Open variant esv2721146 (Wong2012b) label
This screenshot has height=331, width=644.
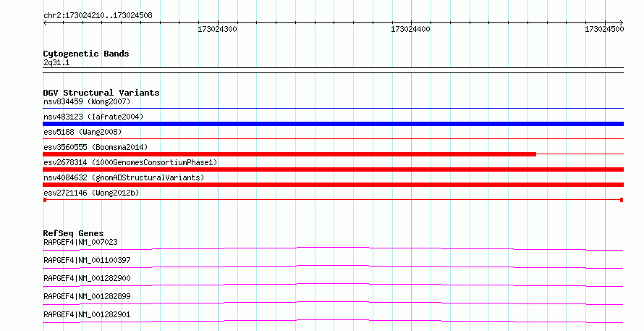[x=91, y=193]
